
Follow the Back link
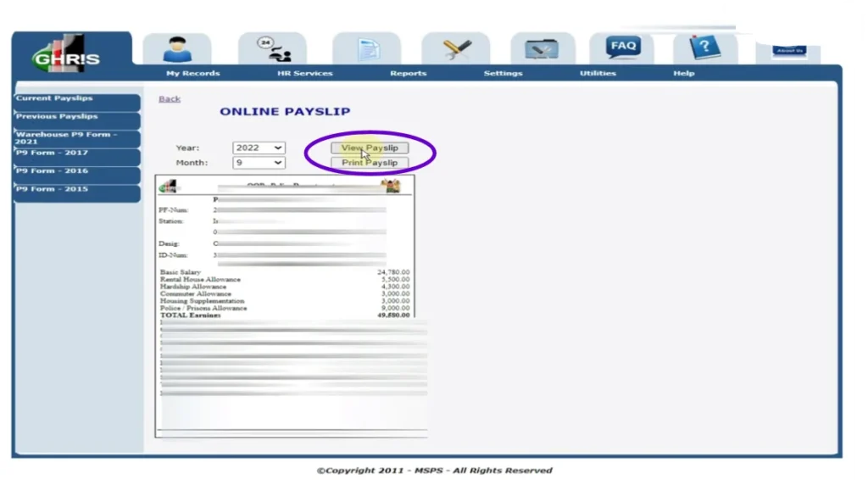[x=170, y=99]
